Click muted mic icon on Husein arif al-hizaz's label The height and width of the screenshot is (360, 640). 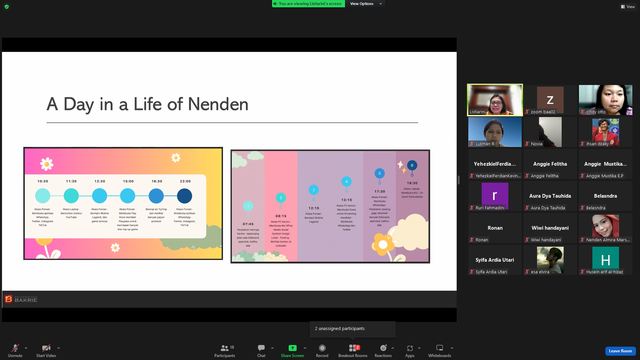[582, 272]
